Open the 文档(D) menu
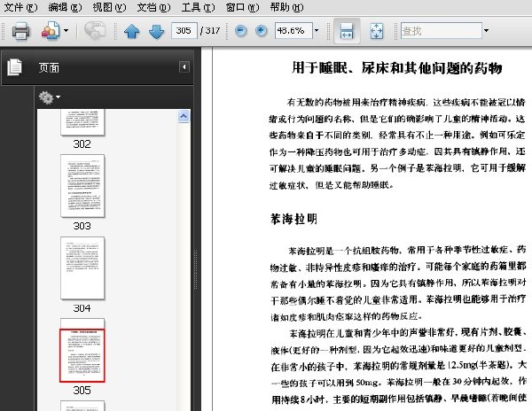532x411 pixels. (x=153, y=7)
